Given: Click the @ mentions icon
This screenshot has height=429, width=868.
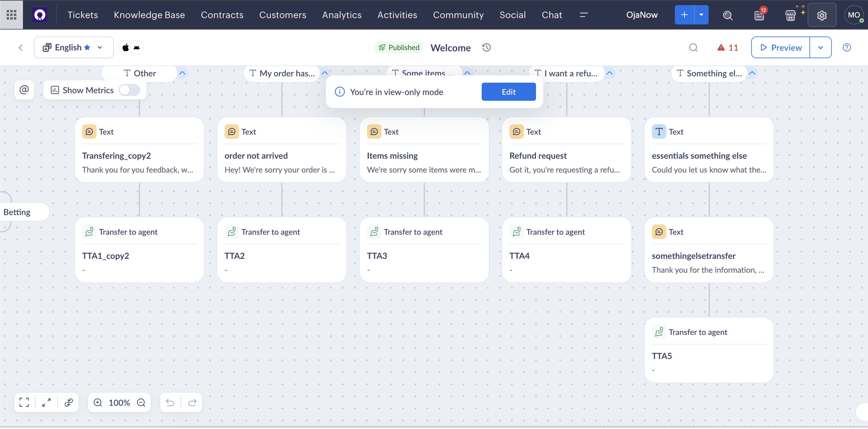Looking at the screenshot, I should click(24, 90).
